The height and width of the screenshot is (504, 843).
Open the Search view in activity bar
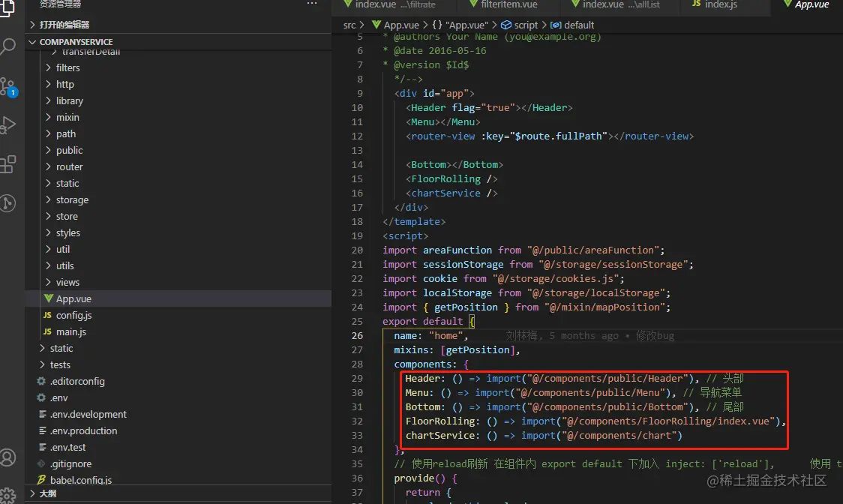click(8, 46)
